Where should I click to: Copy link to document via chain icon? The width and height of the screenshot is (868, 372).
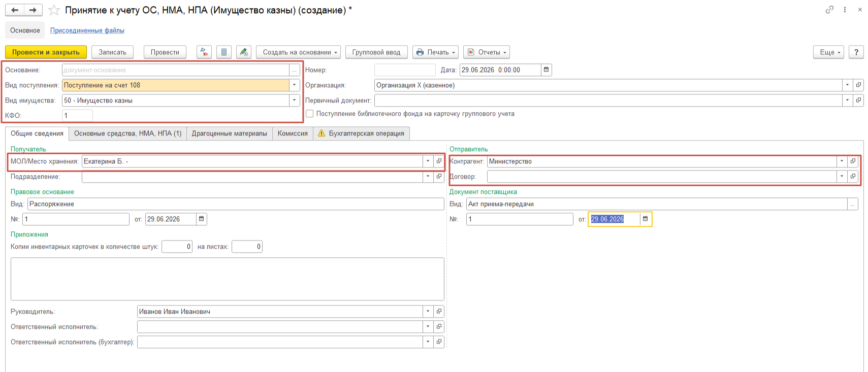pyautogui.click(x=829, y=10)
